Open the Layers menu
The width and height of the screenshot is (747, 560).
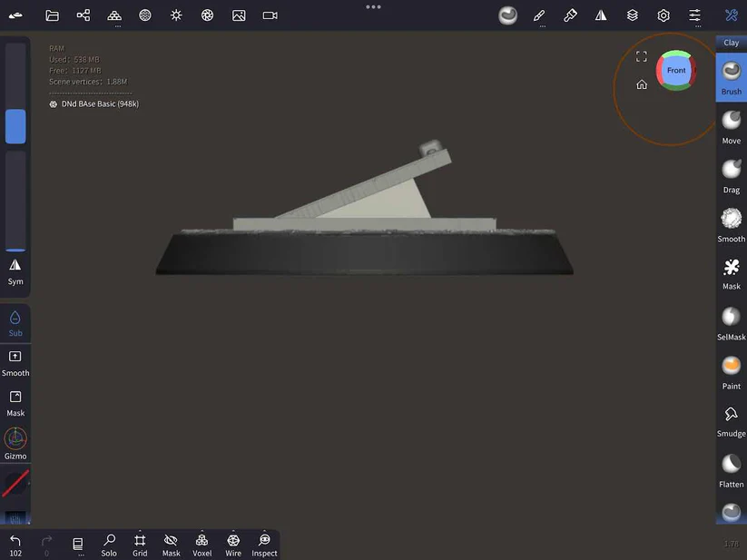click(633, 15)
